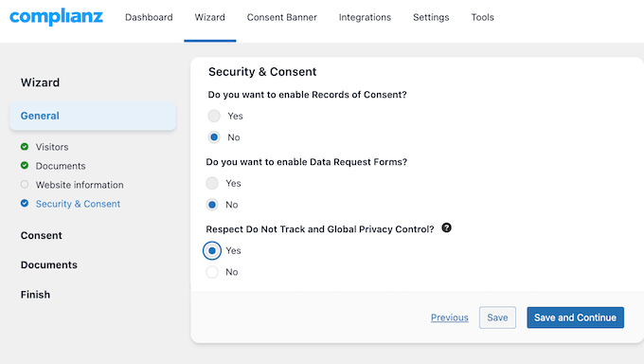This screenshot has height=364, width=644.
Task: Click the Respect Do Not Track question text
Action: [x=320, y=229]
